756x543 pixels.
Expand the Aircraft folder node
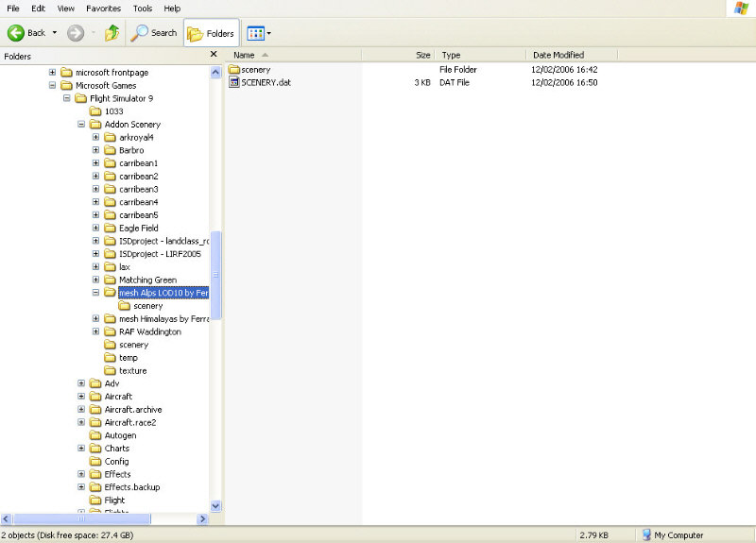[x=81, y=397]
